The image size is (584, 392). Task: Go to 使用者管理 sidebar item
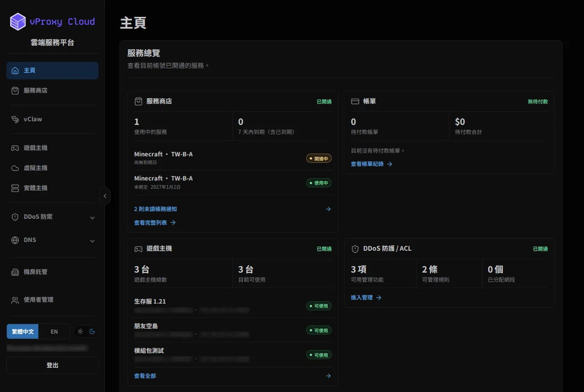[x=52, y=300]
